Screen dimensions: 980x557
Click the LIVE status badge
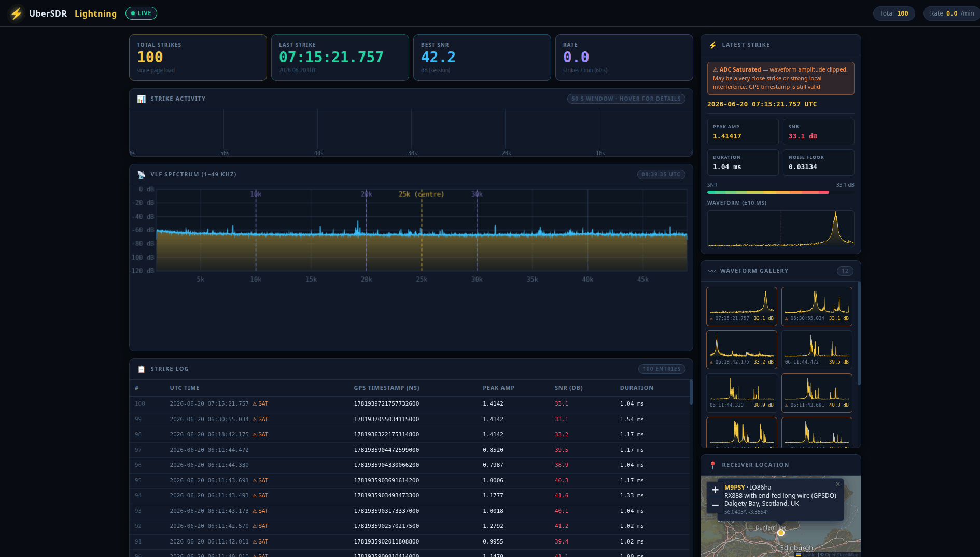(141, 13)
